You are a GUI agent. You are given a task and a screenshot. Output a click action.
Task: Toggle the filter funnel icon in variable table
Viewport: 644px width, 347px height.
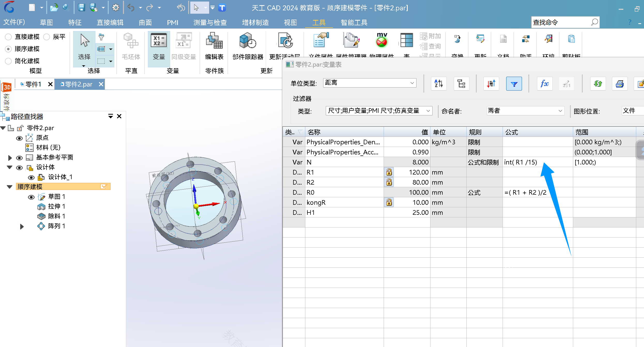[514, 84]
